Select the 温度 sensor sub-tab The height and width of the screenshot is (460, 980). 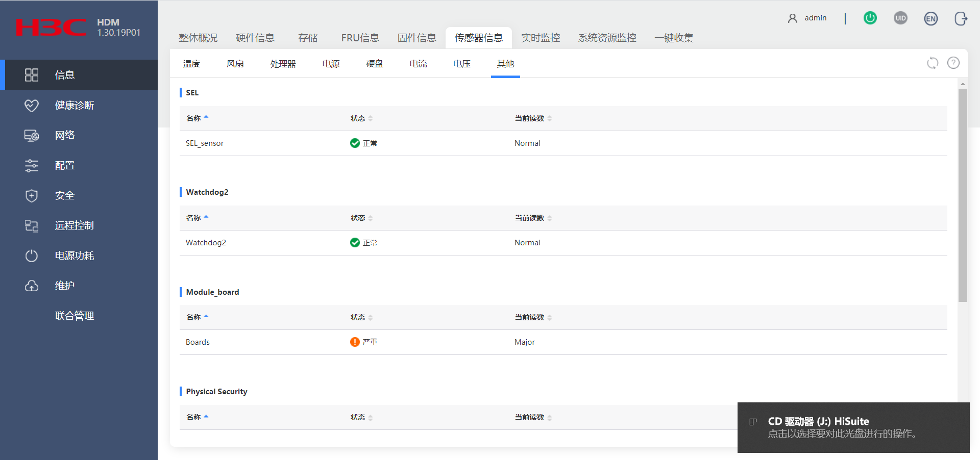[191, 64]
